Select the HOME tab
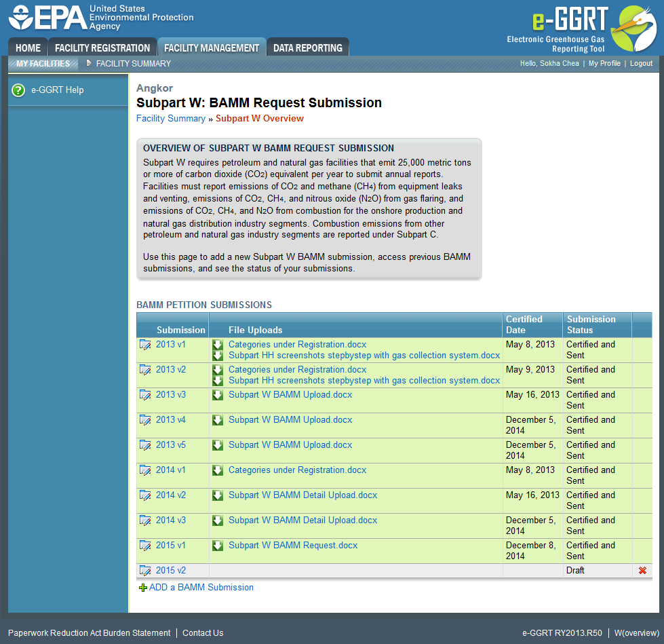Viewport: 664px width, 644px height. tap(28, 48)
